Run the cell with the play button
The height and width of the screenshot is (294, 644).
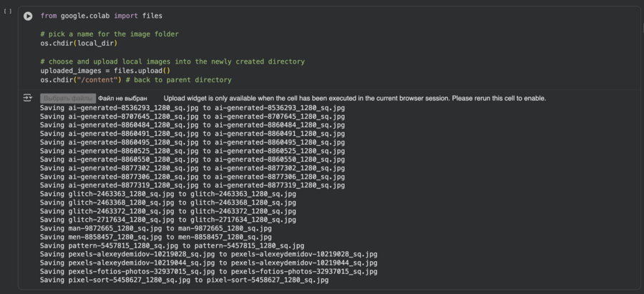coord(28,16)
